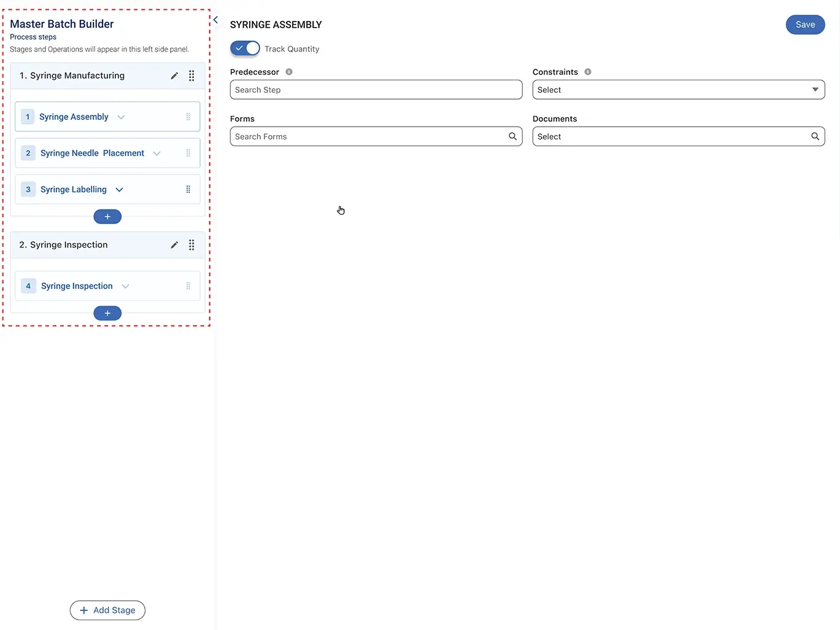The width and height of the screenshot is (840, 630).
Task: Click the SYRINGE ASSEMBLY heading
Action: point(276,25)
